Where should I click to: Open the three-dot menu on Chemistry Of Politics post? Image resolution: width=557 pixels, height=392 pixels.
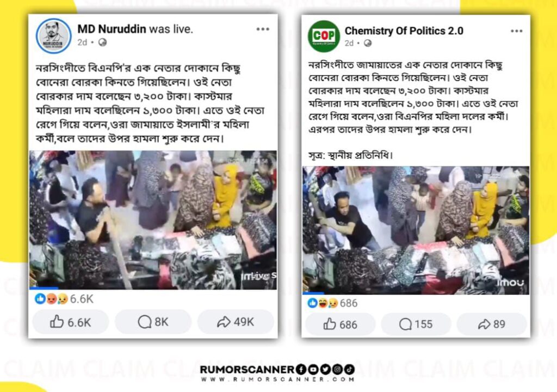click(x=517, y=31)
